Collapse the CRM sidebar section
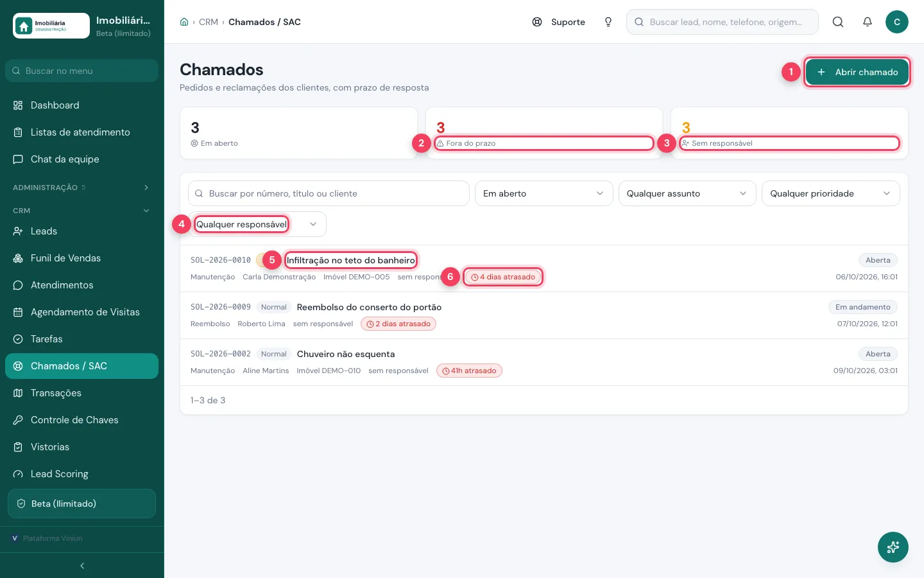Image resolution: width=924 pixels, height=578 pixels. [81, 211]
